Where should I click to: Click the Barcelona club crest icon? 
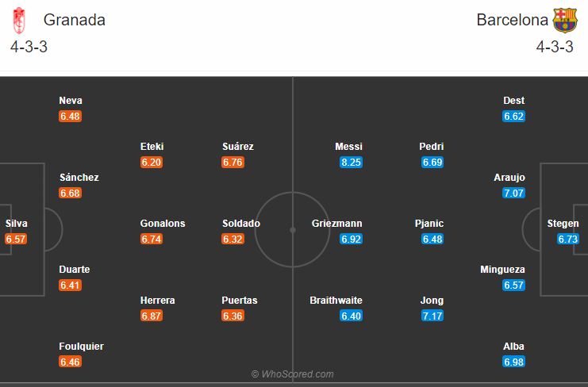click(x=564, y=21)
